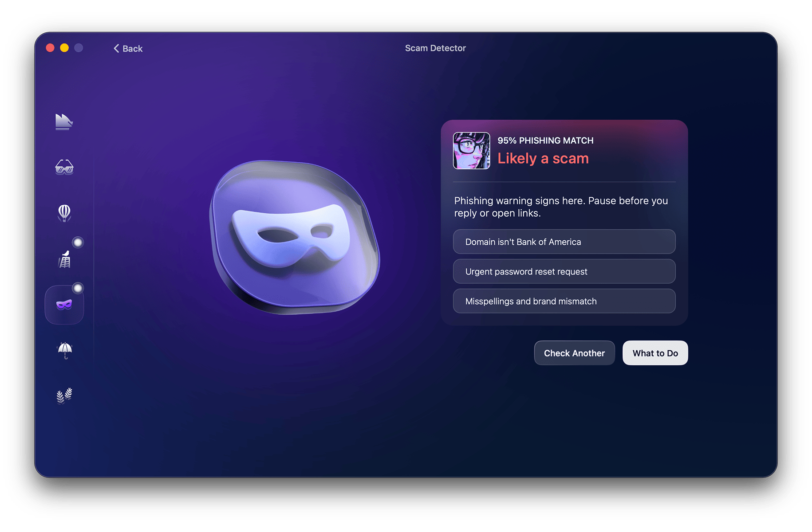
Task: Select 'Domain isn't Bank of America' row
Action: 564,242
